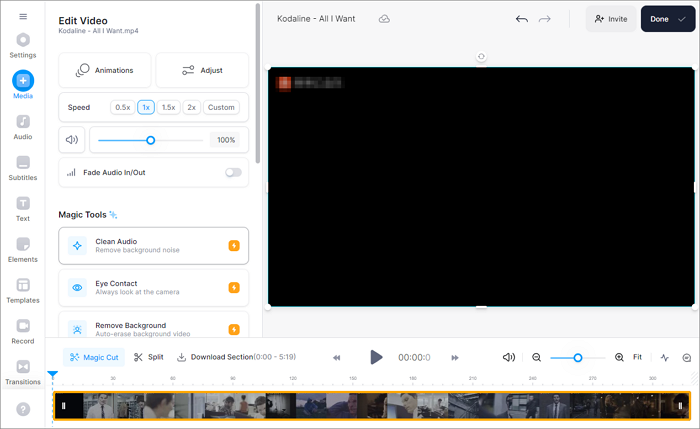
Task: Mute the timeline volume speaker icon
Action: click(x=509, y=357)
